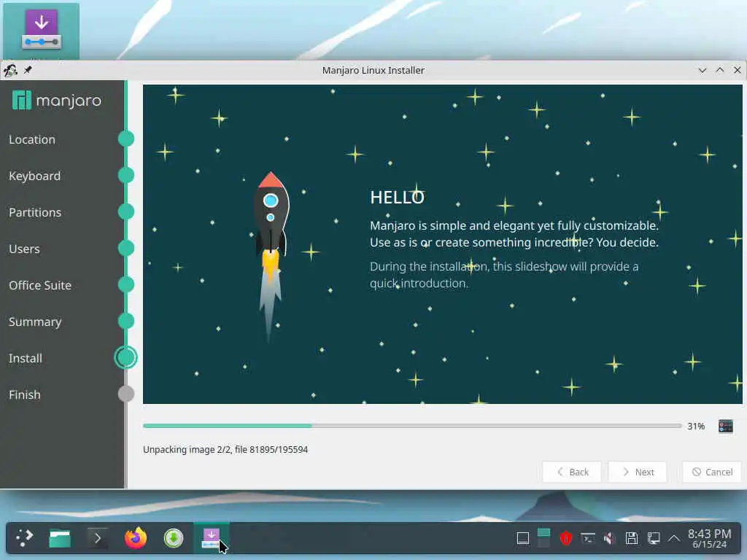Click the muted volume tray icon
The height and width of the screenshot is (560, 747).
tap(609, 539)
